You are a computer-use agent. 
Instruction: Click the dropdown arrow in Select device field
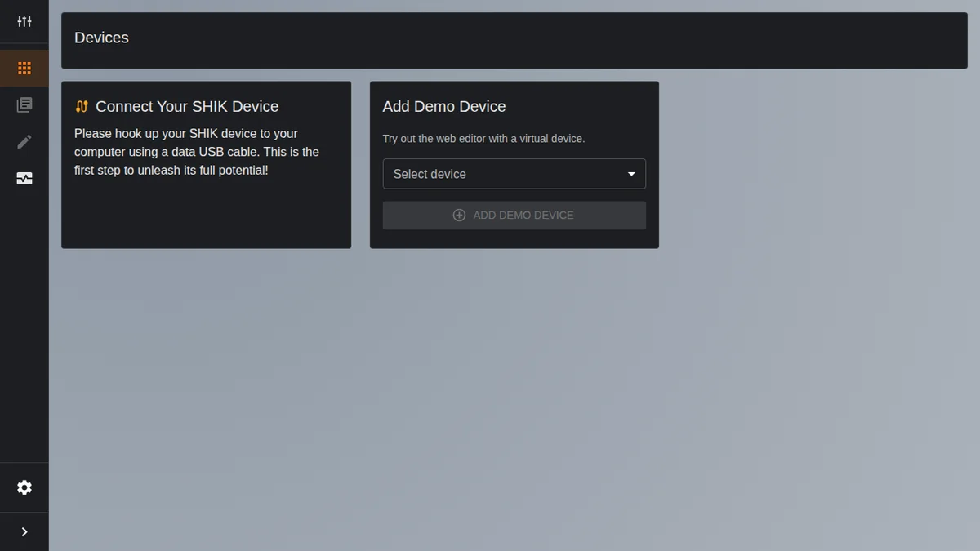(x=631, y=174)
